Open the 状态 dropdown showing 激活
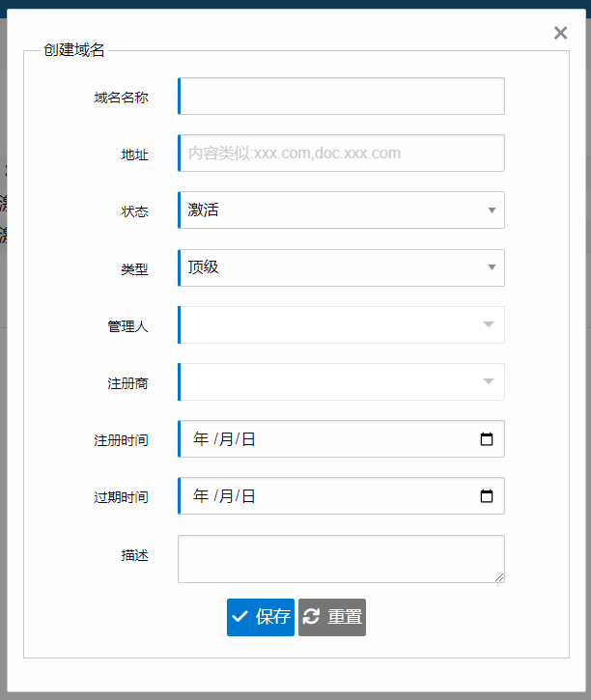This screenshot has height=700, width=591. click(342, 210)
